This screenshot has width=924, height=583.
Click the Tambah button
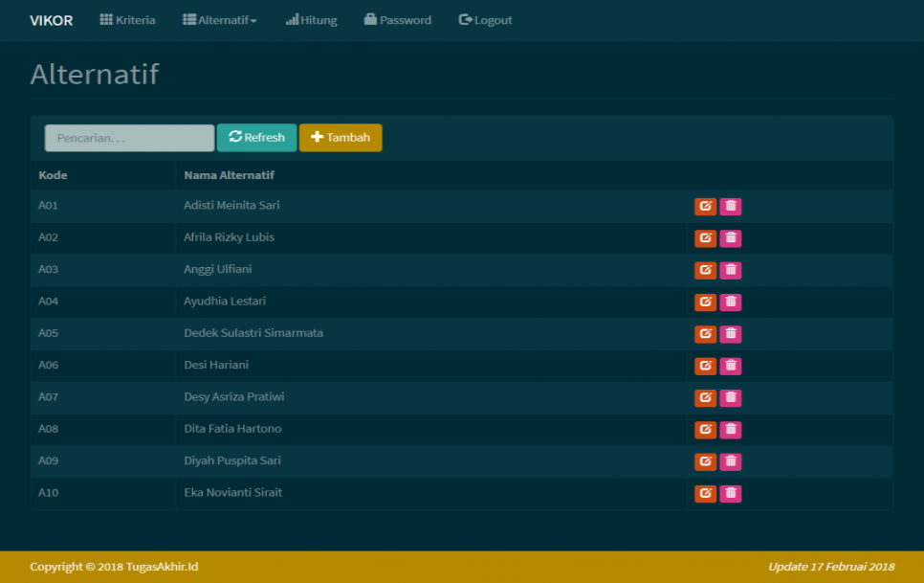(341, 138)
